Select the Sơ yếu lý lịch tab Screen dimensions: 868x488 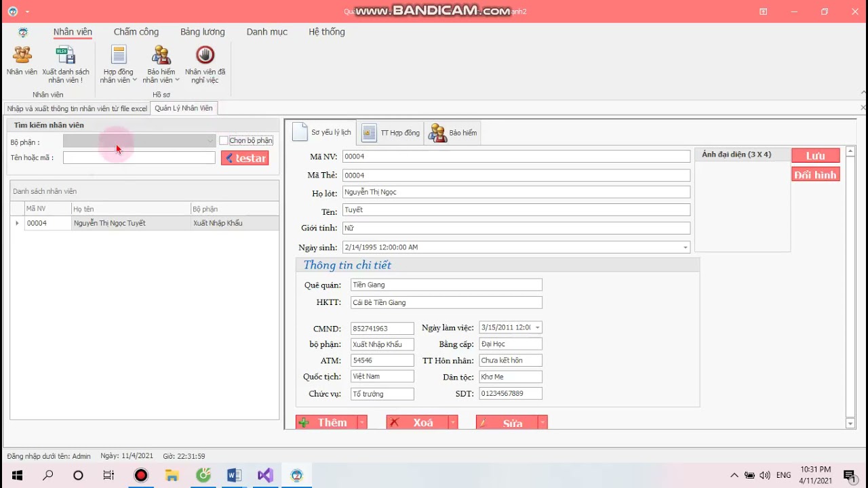322,132
